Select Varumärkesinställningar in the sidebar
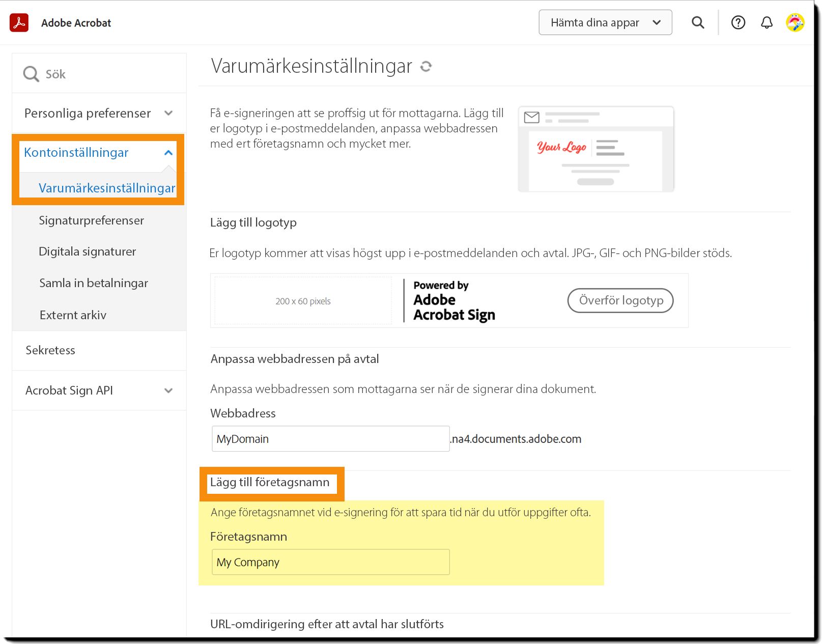Image resolution: width=822 pixels, height=644 pixels. point(107,188)
